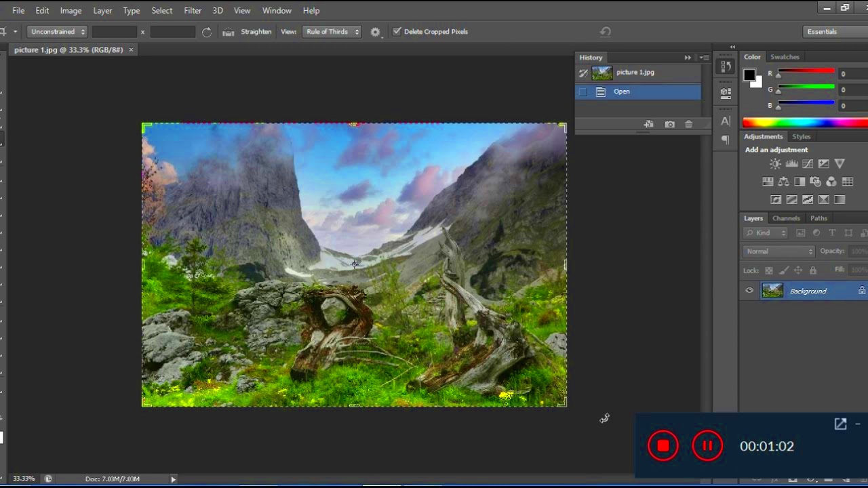Switch to the Styles tab

(802, 136)
